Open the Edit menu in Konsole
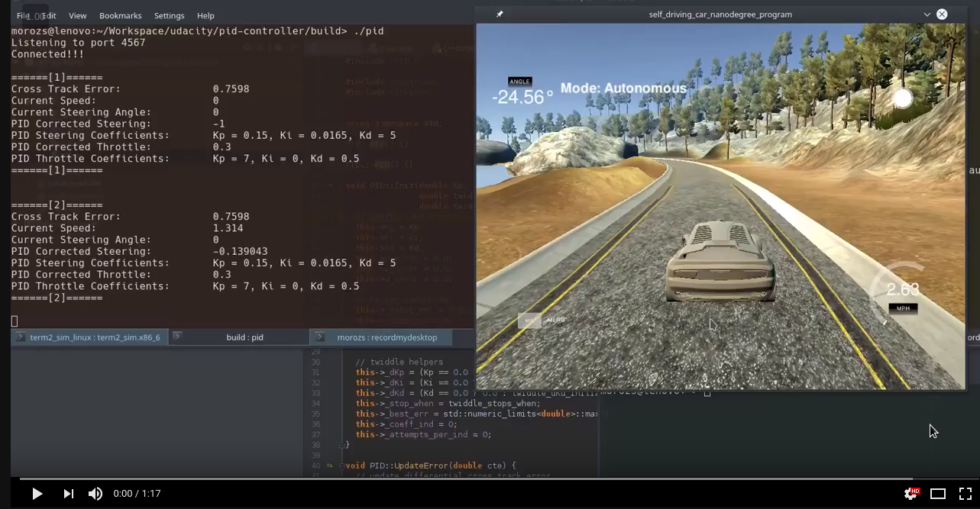The height and width of the screenshot is (509, 980). click(x=49, y=15)
